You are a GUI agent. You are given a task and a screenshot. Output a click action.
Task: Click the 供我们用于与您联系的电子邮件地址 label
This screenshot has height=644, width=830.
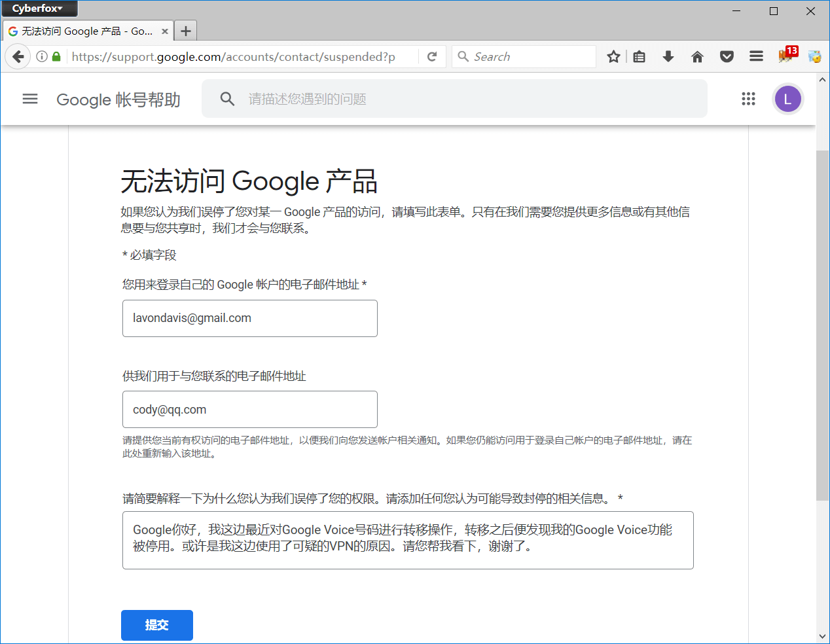pos(214,376)
